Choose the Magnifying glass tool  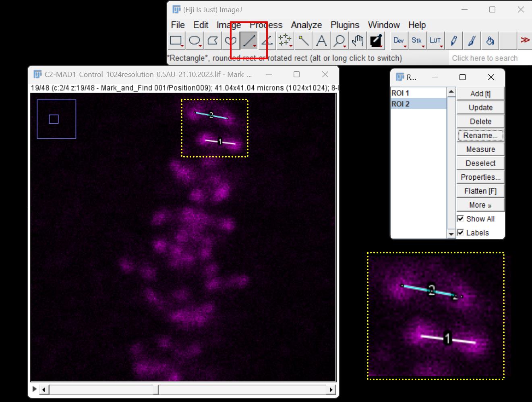pyautogui.click(x=339, y=40)
